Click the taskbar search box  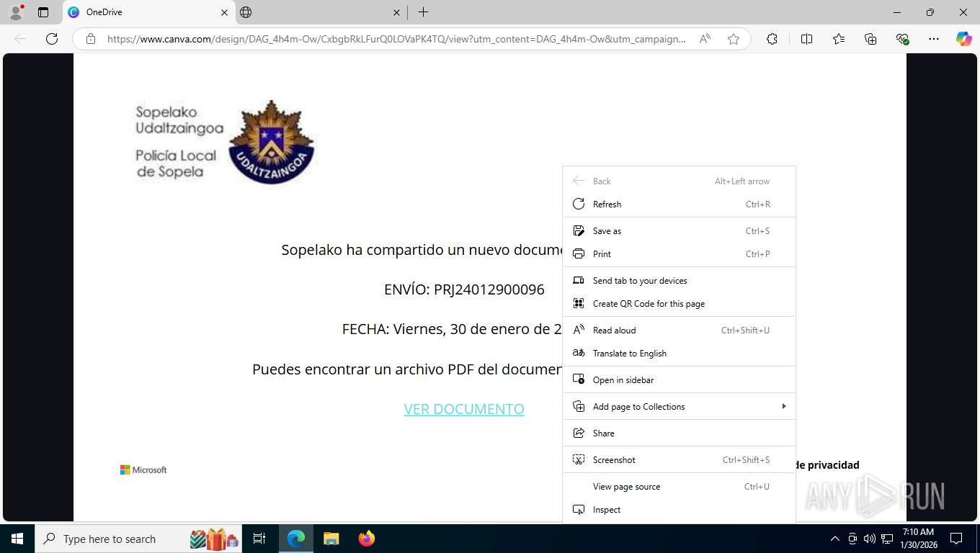[139, 539]
